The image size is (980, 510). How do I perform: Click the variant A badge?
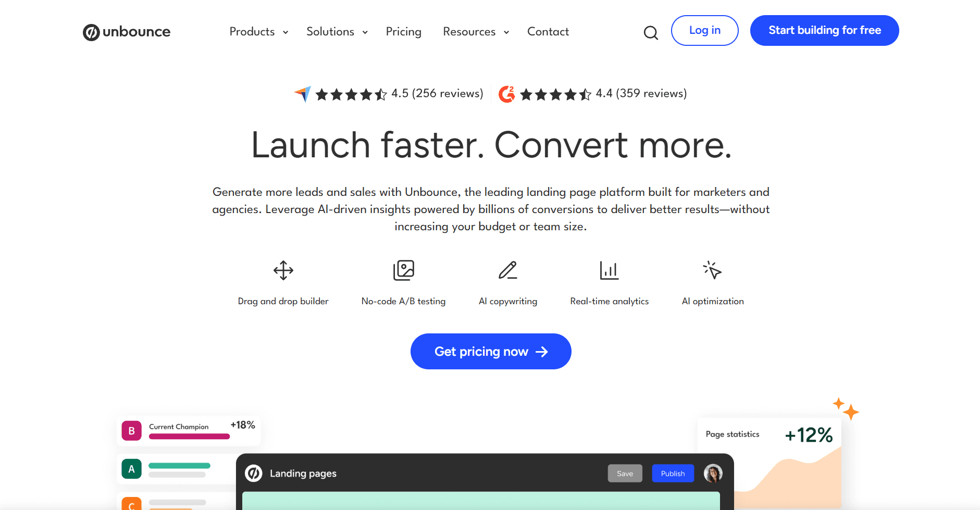click(132, 469)
